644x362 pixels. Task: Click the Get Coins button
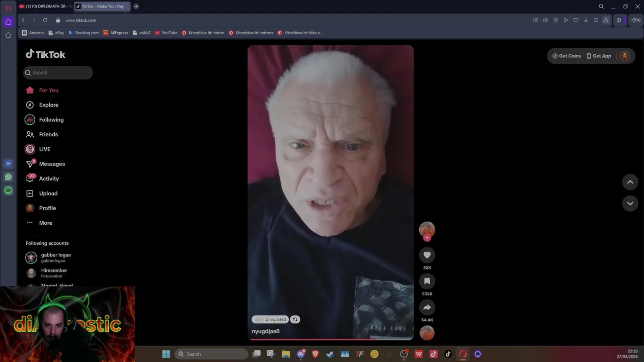567,56
